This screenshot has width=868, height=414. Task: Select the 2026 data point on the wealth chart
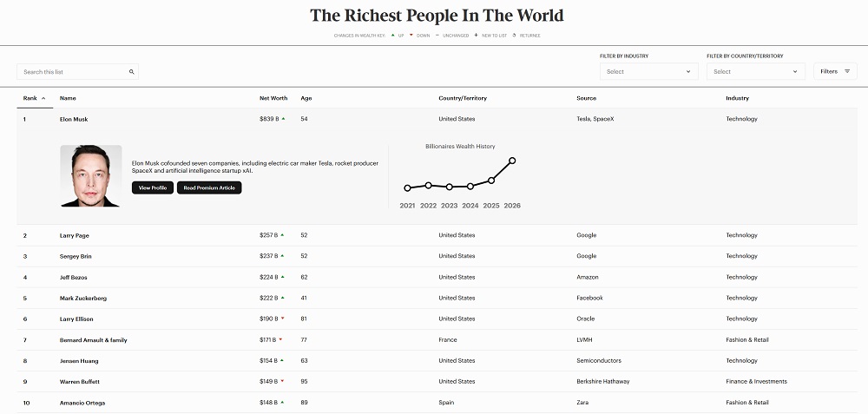click(x=512, y=161)
